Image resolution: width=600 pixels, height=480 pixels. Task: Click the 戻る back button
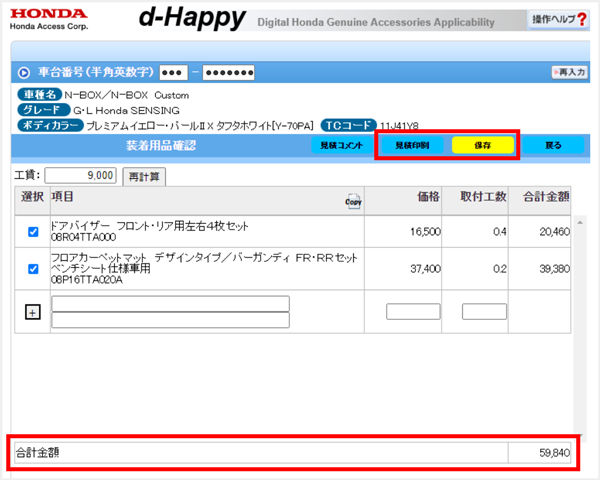[x=553, y=145]
